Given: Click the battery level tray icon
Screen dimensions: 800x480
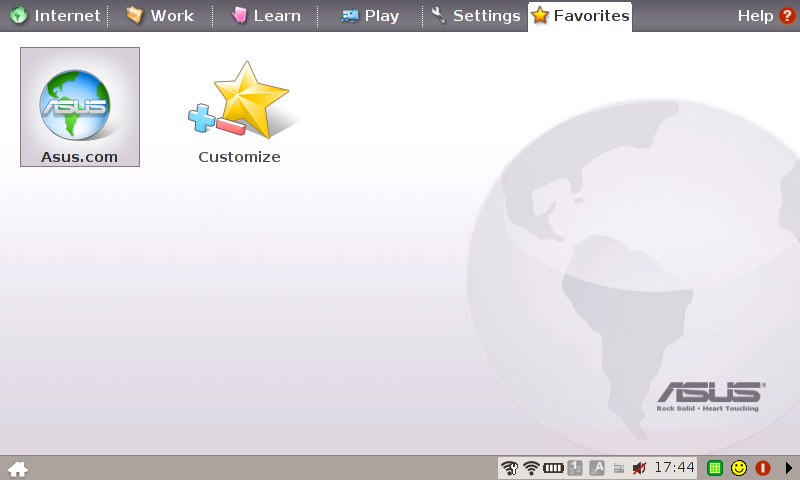Looking at the screenshot, I should point(553,468).
